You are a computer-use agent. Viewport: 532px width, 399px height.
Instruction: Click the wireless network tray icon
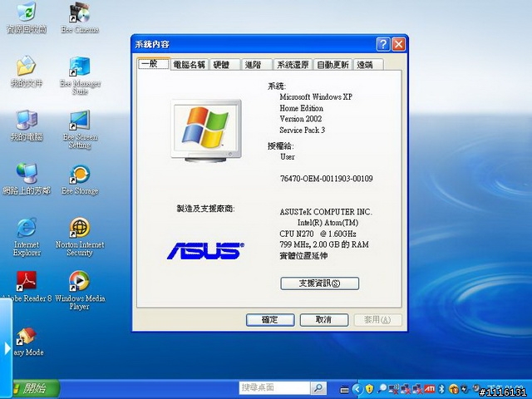tap(393, 388)
